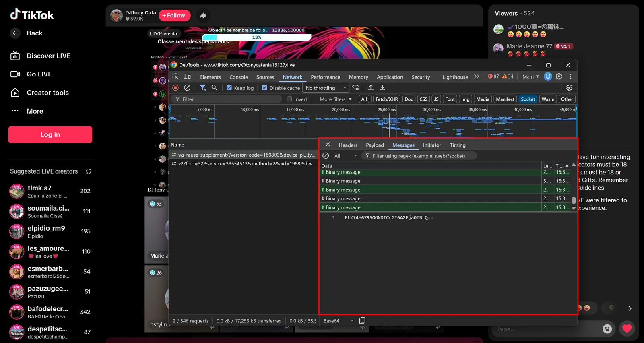Enable the Invert filter checkbox
Image resolution: width=644 pixels, height=343 pixels.
coord(289,99)
